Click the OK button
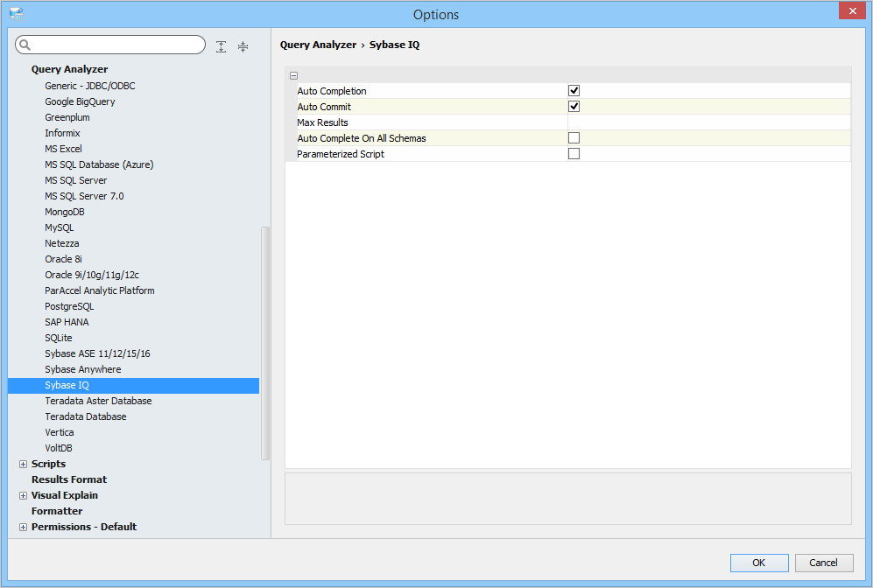This screenshot has height=588, width=873. [x=759, y=563]
